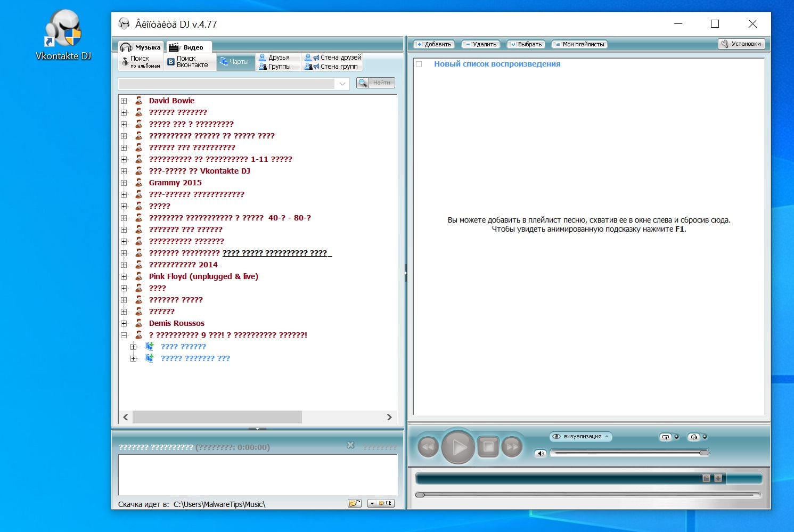Select the Поиск Вконтакте tab
The image size is (794, 532).
point(190,62)
